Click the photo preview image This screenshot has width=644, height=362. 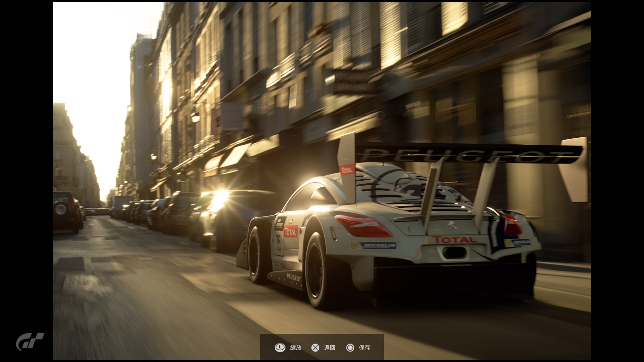322,181
